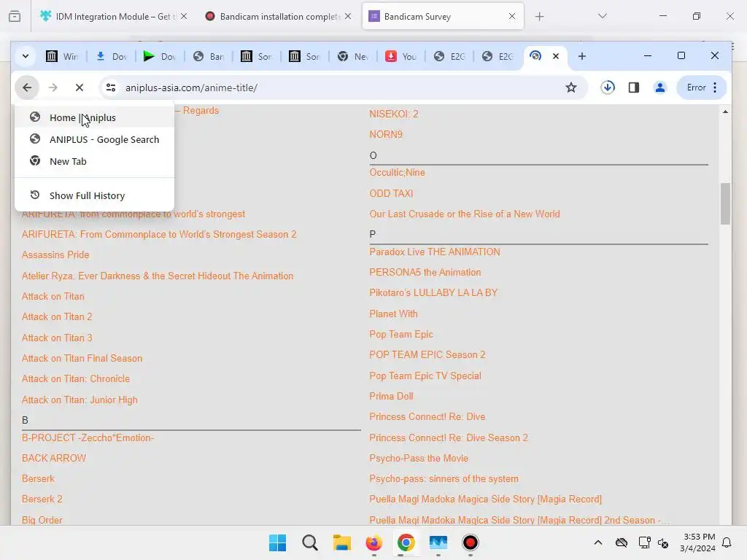Switch to the 'Nev' new tab
The height and width of the screenshot is (560, 747).
353,56
